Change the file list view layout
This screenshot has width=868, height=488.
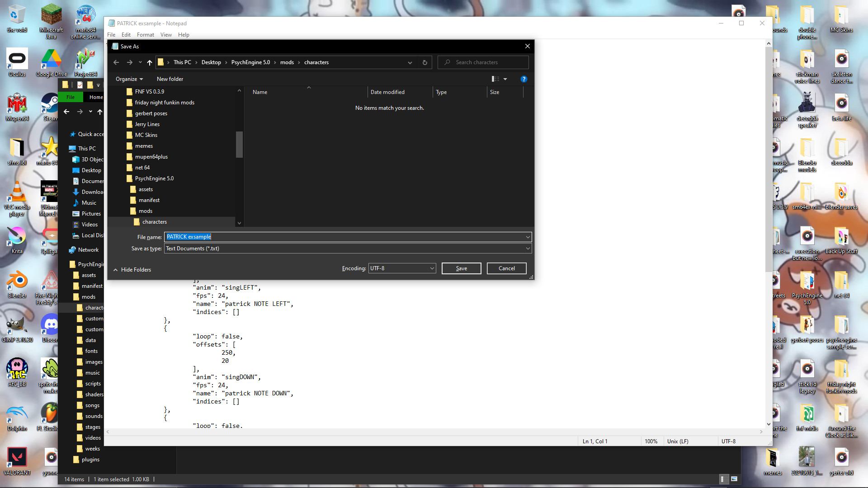(x=495, y=79)
